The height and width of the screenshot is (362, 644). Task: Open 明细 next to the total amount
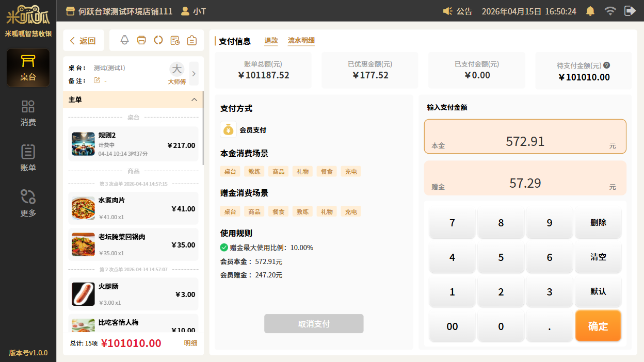(190, 343)
